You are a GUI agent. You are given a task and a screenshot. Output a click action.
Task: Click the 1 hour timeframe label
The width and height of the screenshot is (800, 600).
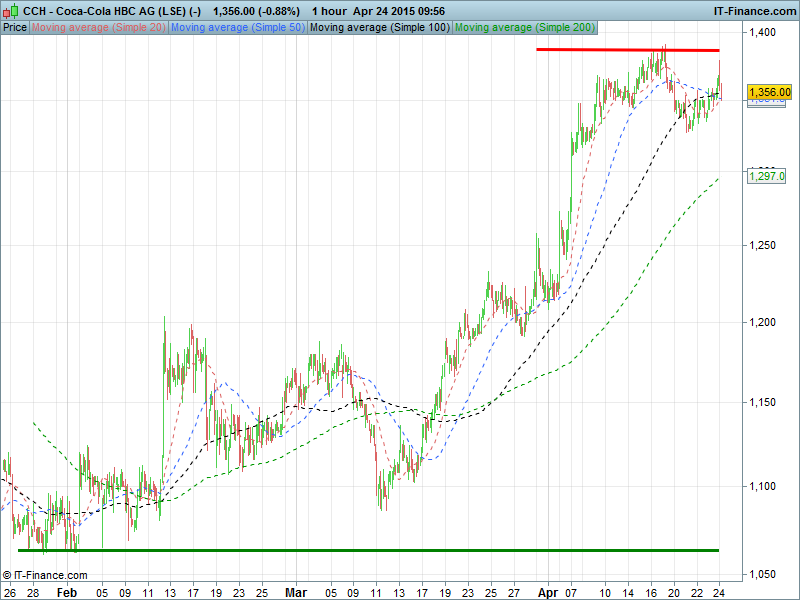point(329,10)
